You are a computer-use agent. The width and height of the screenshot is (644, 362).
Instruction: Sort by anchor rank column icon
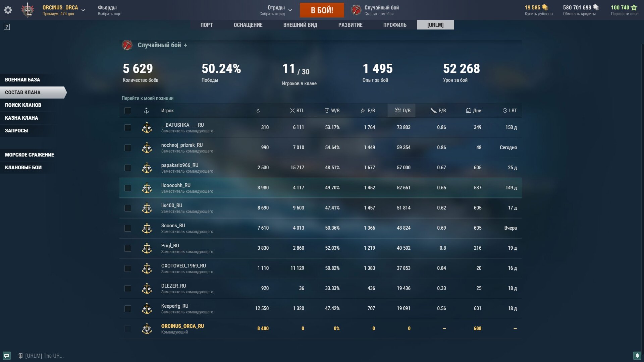pyautogui.click(x=146, y=111)
